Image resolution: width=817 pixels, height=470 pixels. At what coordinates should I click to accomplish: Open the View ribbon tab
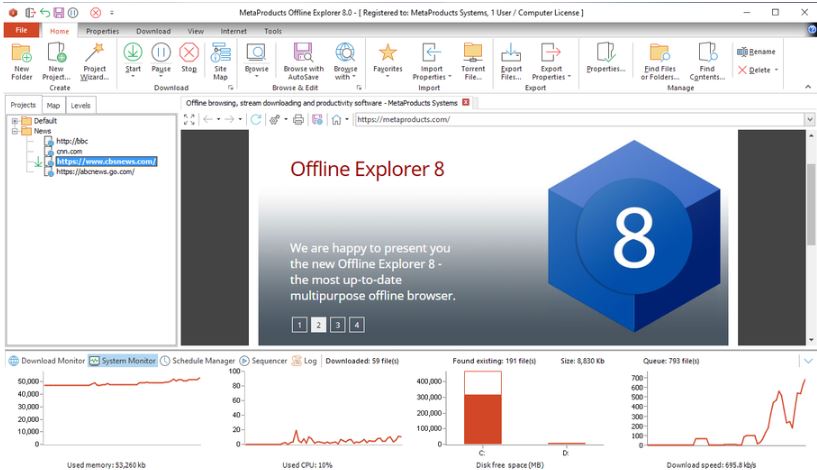click(x=196, y=31)
